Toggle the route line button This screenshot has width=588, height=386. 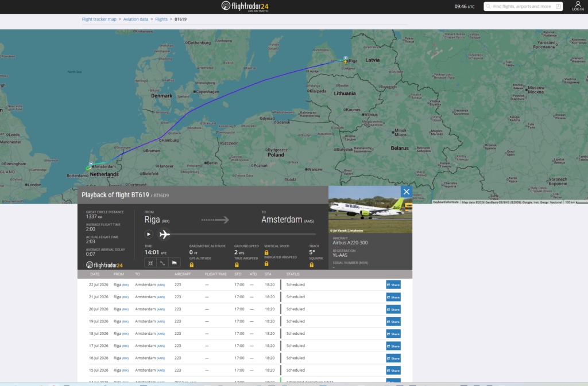[163, 263]
